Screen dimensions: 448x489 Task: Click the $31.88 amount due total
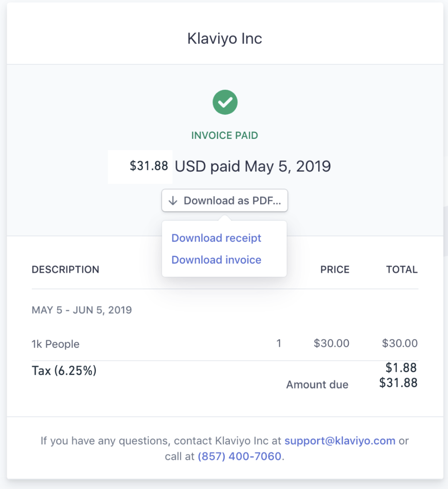coord(398,383)
